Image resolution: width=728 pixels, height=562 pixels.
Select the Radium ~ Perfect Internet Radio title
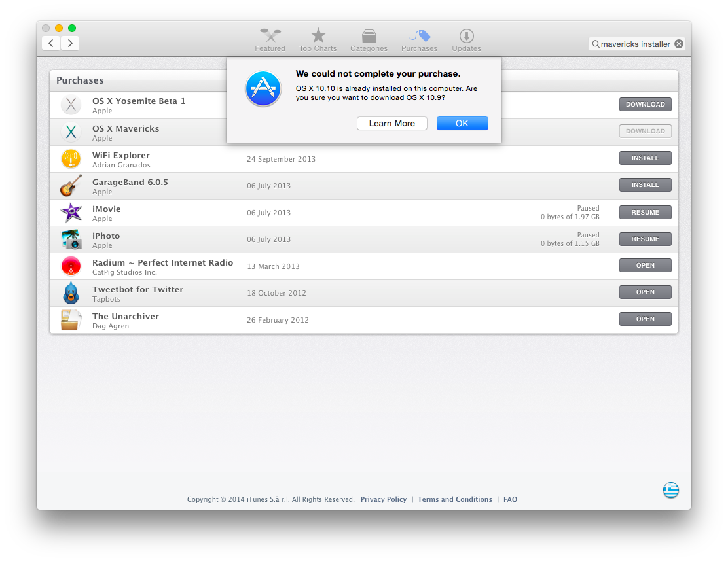(x=162, y=262)
